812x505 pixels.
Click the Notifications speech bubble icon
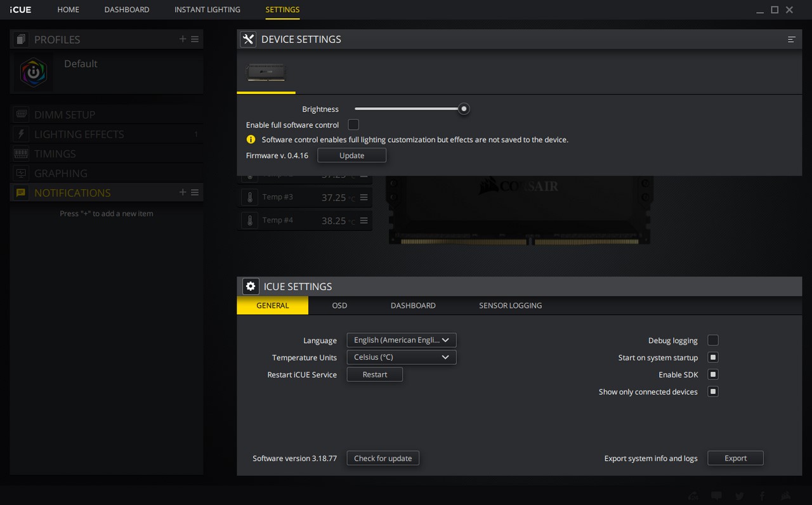click(x=21, y=193)
